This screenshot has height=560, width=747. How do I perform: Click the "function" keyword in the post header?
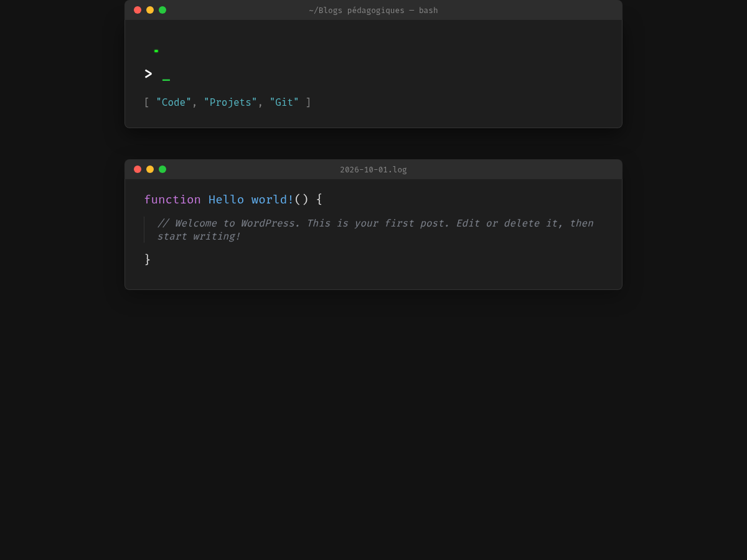[x=172, y=200]
